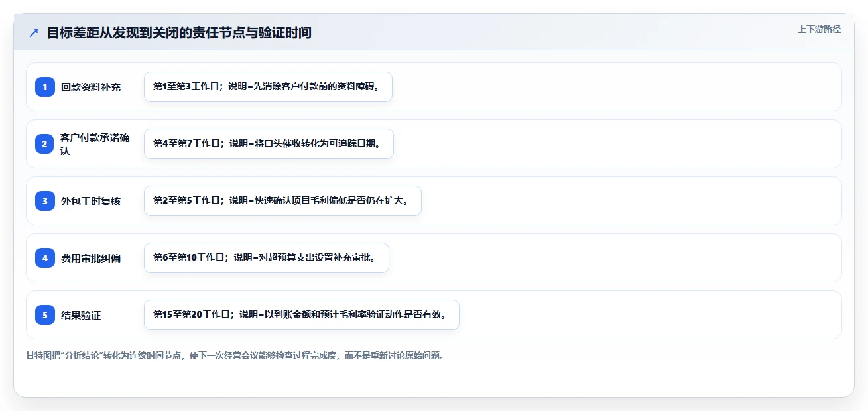
Task: Click the 上下游路径 label
Action: [x=819, y=29]
